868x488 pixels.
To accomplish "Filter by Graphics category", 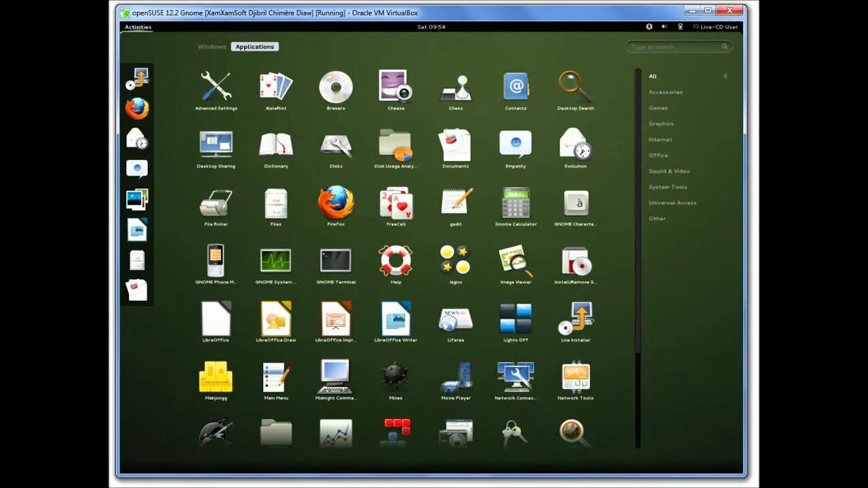I will coord(661,124).
